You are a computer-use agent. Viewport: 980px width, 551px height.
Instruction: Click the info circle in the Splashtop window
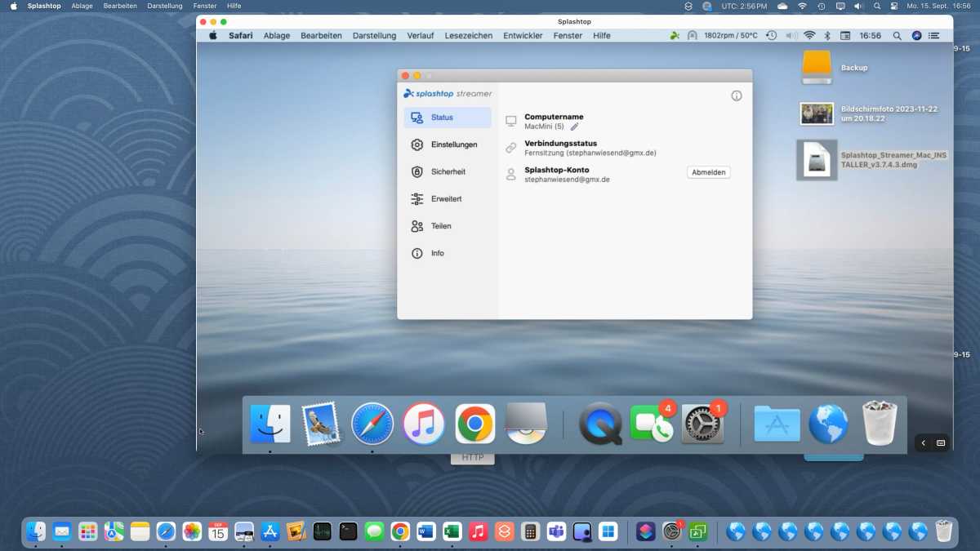coord(736,96)
